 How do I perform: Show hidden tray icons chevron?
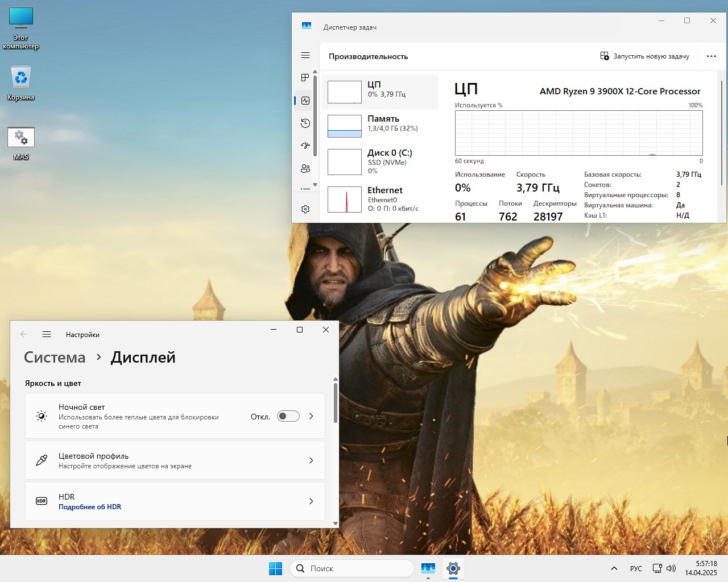point(614,568)
